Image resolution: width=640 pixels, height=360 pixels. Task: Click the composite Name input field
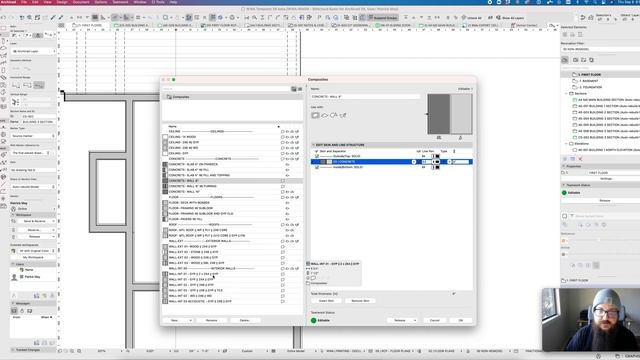pos(365,97)
